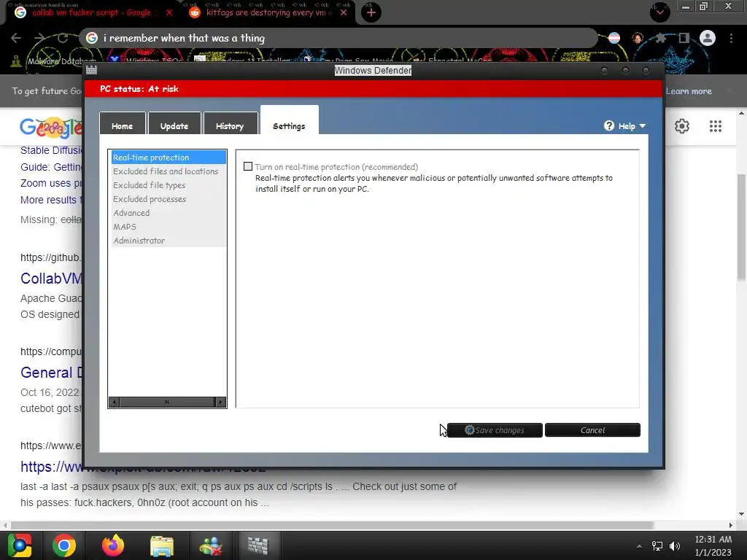Close the Reddit browser tab
Viewport: 747px width, 560px height.
click(x=344, y=13)
